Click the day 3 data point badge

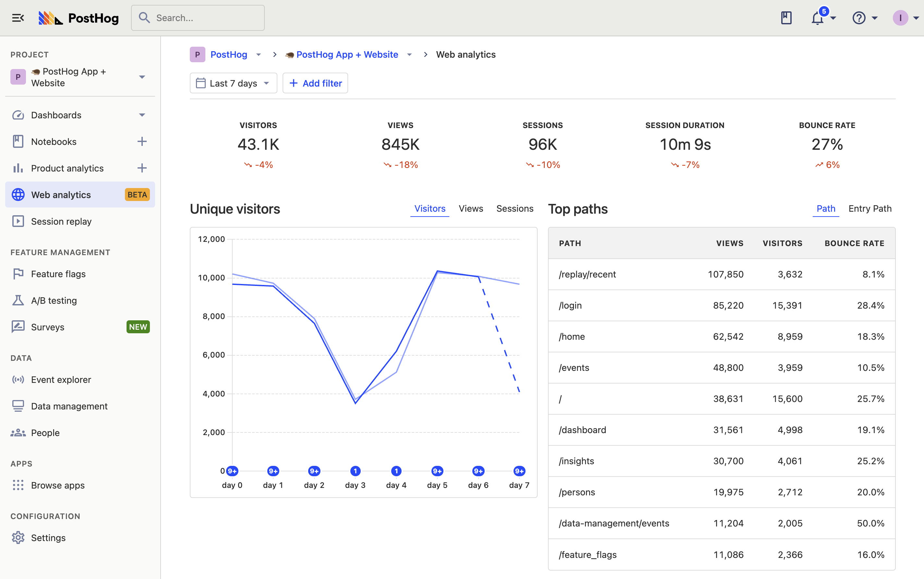point(355,471)
